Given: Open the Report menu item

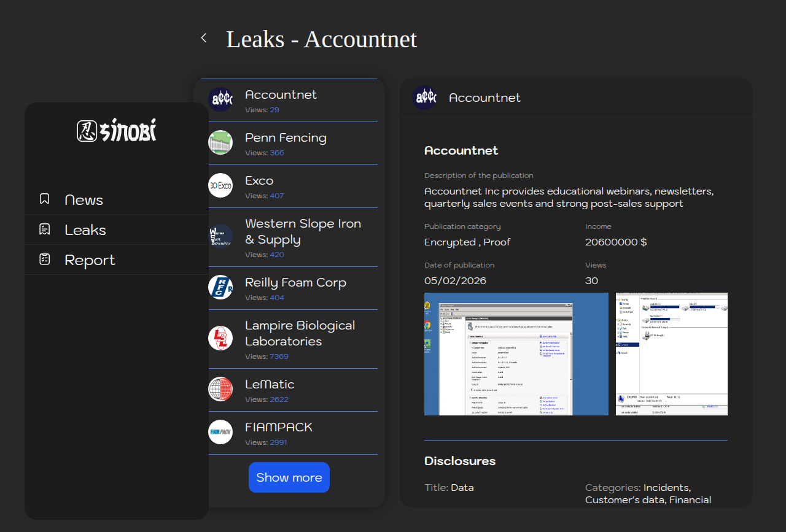Looking at the screenshot, I should [90, 260].
